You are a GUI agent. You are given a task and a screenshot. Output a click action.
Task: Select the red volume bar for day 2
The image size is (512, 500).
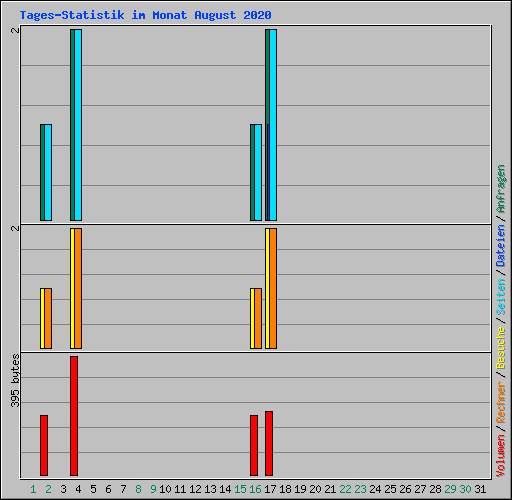tap(44, 445)
